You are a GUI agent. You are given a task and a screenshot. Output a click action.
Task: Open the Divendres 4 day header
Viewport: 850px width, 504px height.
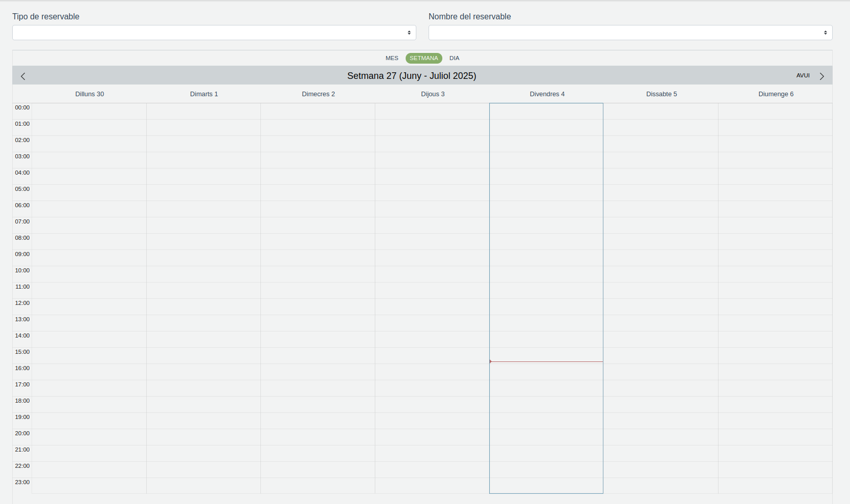click(x=547, y=94)
